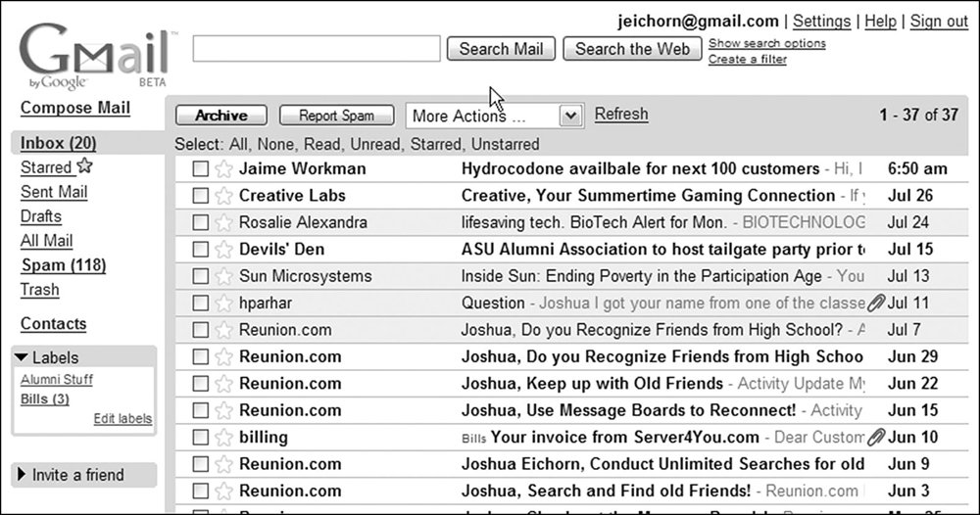The height and width of the screenshot is (515, 980).
Task: Select All messages
Action: (237, 144)
